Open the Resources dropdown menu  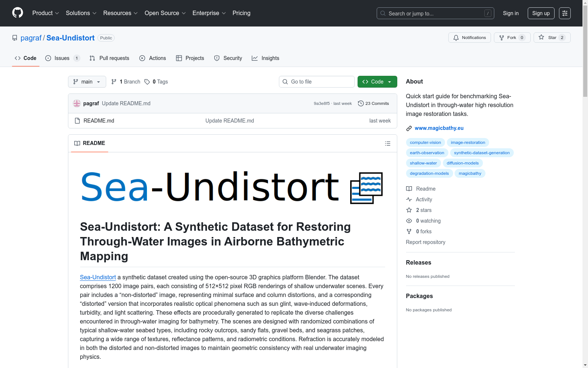[x=121, y=13]
